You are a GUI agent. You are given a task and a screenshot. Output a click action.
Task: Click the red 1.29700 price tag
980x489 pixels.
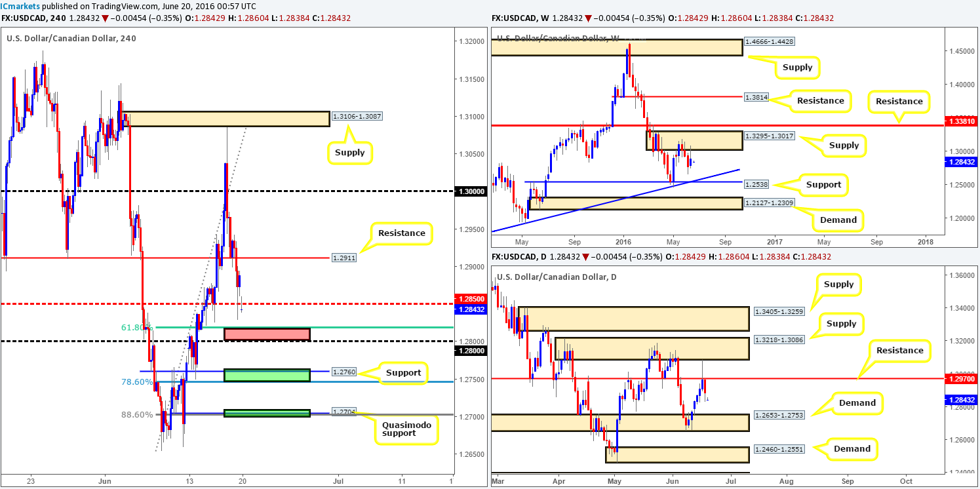pyautogui.click(x=960, y=378)
